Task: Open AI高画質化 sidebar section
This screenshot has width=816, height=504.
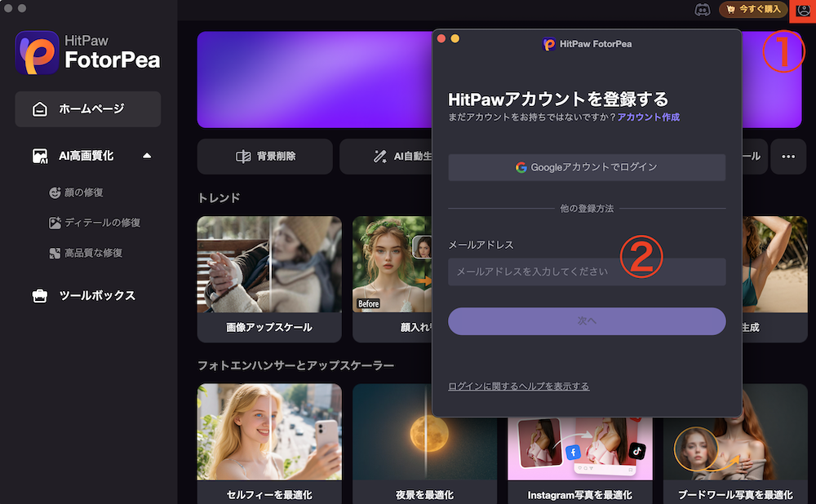Action: [88, 156]
